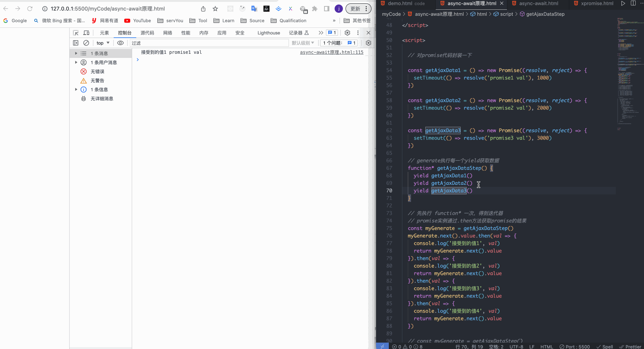Toggle device toolbar in DevTools

click(x=86, y=33)
